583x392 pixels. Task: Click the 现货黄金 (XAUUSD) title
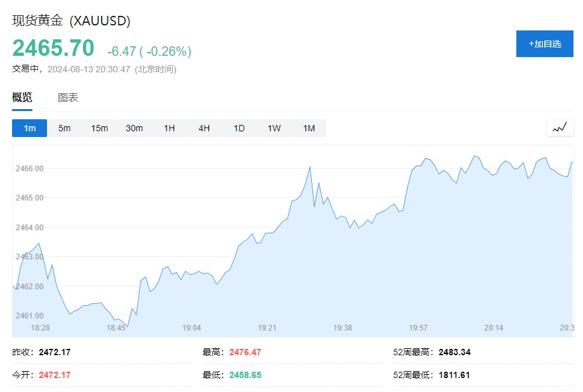pos(71,21)
